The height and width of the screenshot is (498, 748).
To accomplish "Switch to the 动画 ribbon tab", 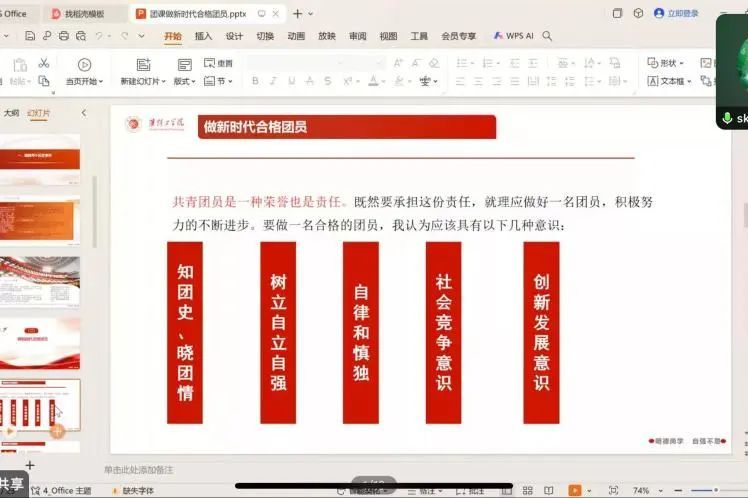I will point(295,36).
